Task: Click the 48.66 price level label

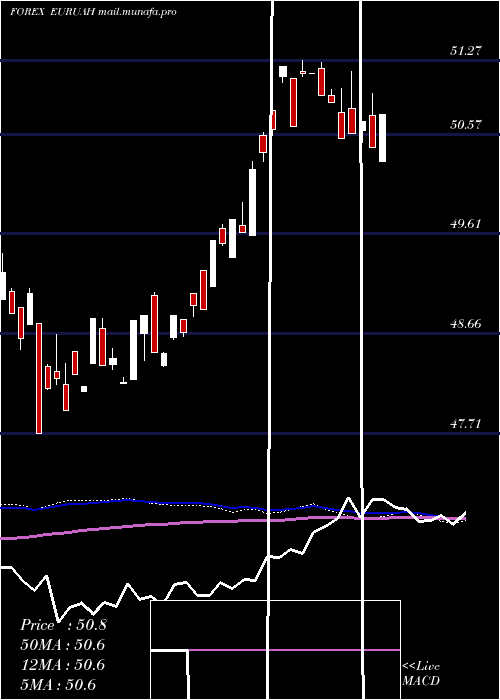Action: click(466, 324)
